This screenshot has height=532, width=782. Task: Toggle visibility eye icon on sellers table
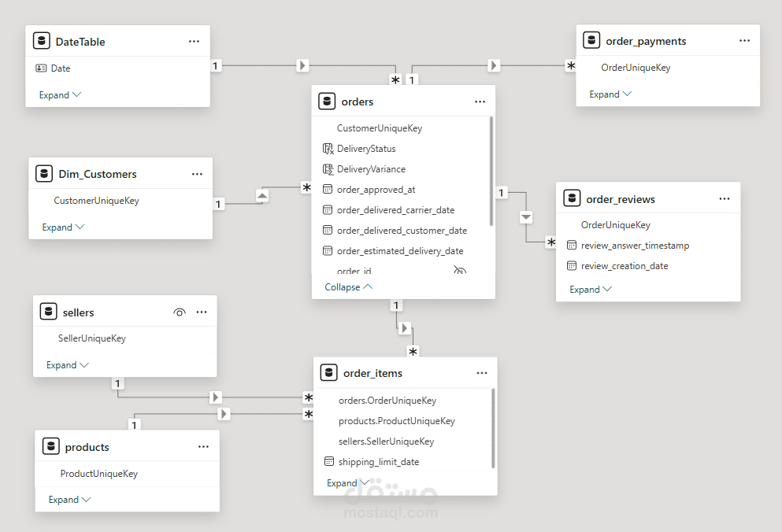coord(180,312)
